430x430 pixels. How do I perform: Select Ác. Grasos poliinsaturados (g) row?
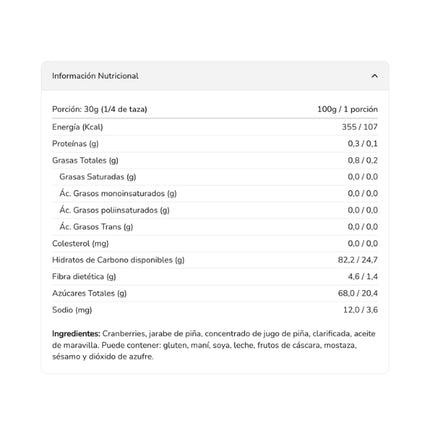215,210
